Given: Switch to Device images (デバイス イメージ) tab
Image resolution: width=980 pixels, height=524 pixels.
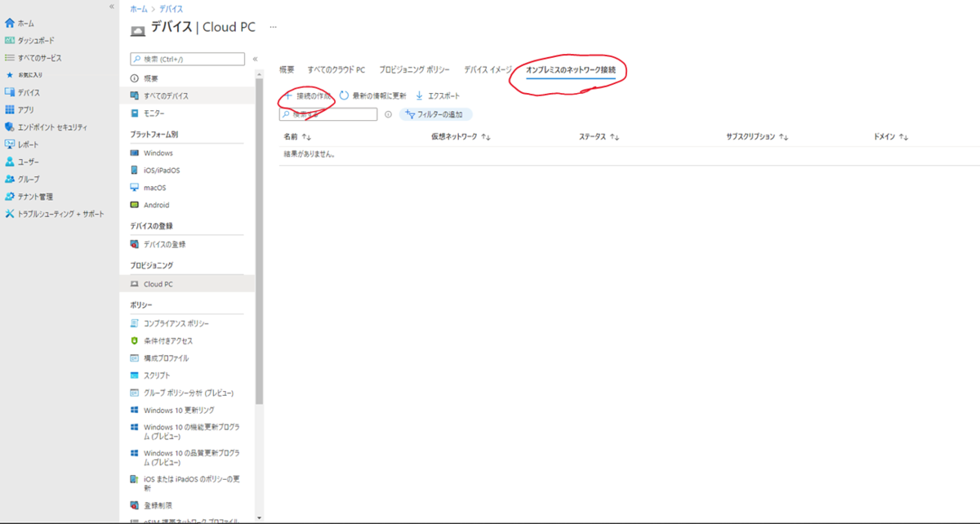Looking at the screenshot, I should pyautogui.click(x=488, y=70).
